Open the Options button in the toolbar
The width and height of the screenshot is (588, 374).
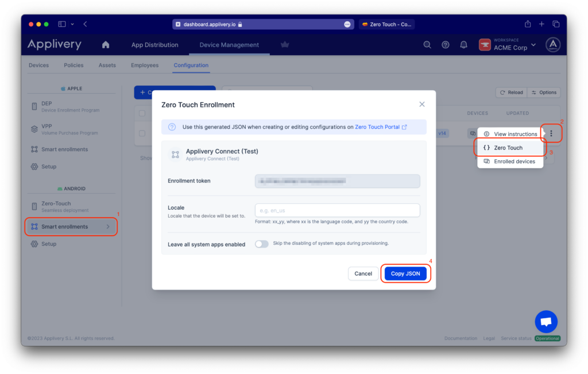[544, 92]
